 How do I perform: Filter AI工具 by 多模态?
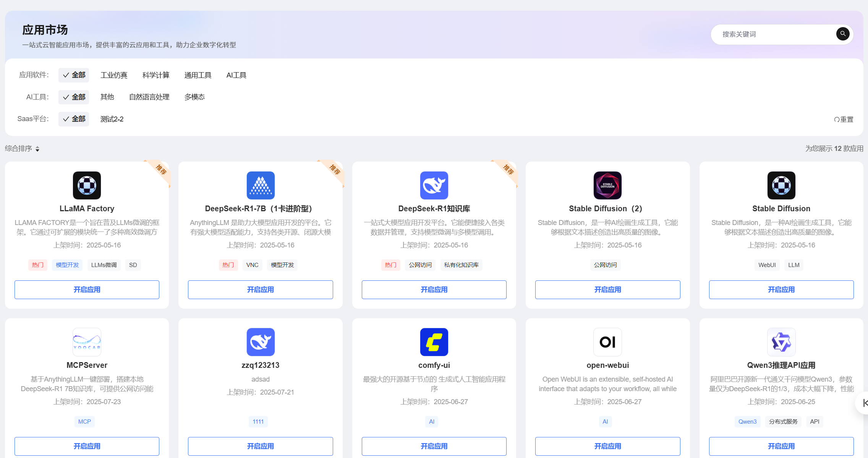[x=195, y=97]
